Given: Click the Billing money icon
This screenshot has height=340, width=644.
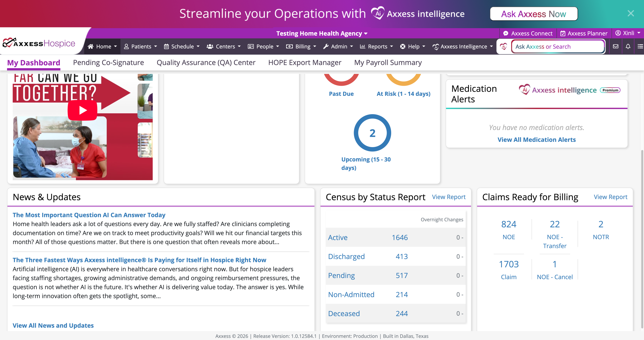Looking at the screenshot, I should [289, 47].
